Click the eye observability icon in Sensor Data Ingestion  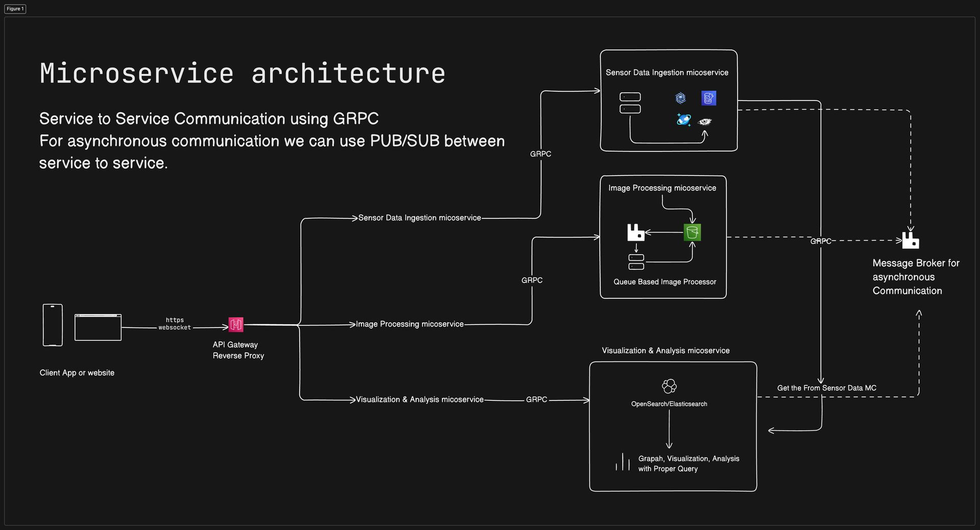(x=705, y=121)
